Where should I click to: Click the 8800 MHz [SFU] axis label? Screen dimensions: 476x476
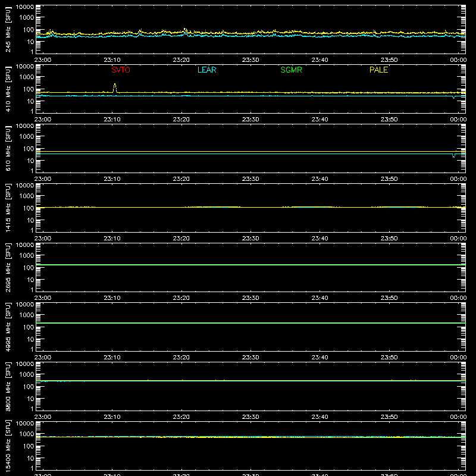pos(8,386)
